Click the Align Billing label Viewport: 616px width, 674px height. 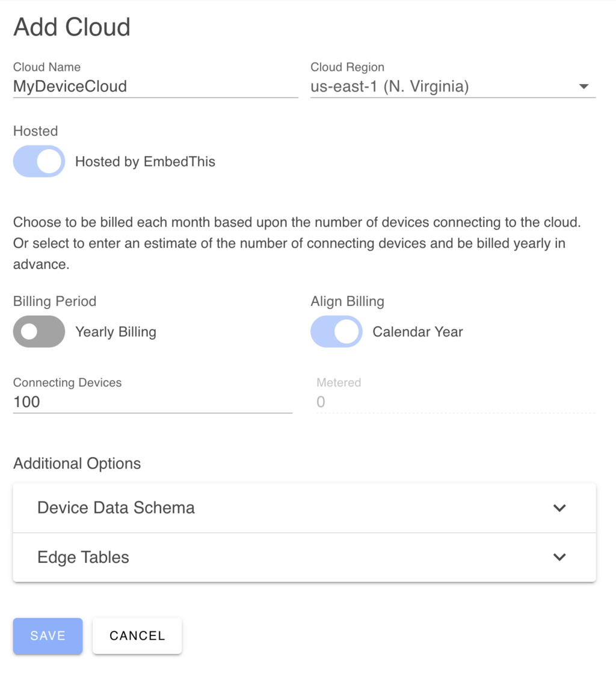(x=347, y=301)
